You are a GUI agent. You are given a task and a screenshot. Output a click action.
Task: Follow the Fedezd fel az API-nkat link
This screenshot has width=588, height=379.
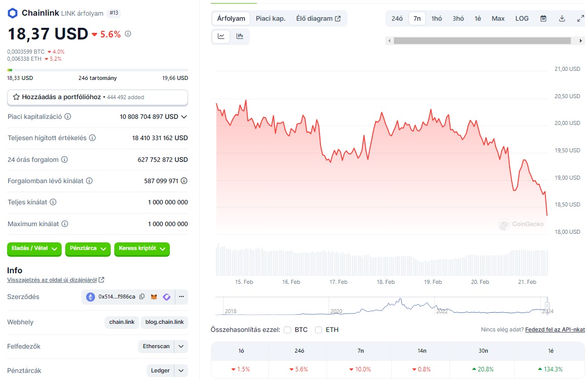tap(555, 329)
